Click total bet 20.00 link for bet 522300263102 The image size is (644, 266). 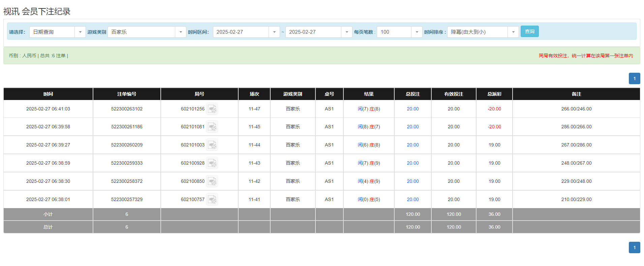pos(412,109)
